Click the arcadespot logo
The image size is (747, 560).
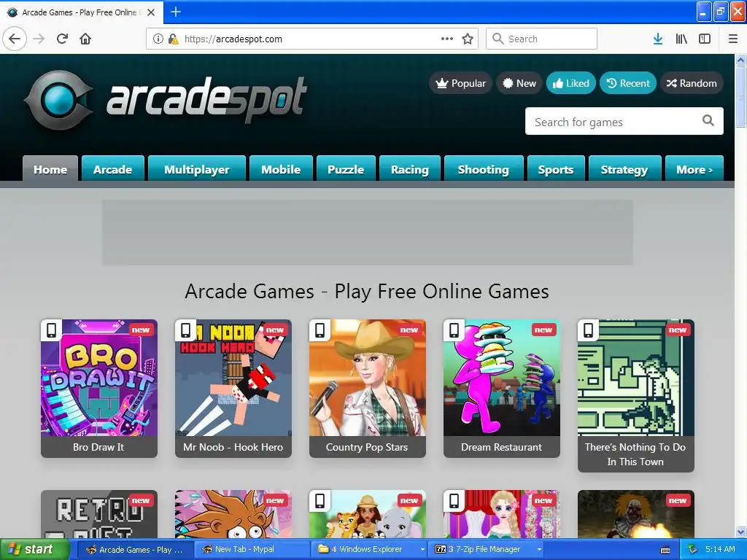click(x=166, y=99)
